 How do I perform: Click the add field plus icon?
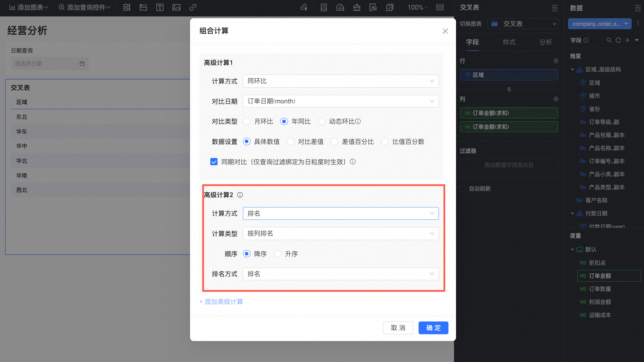click(627, 40)
